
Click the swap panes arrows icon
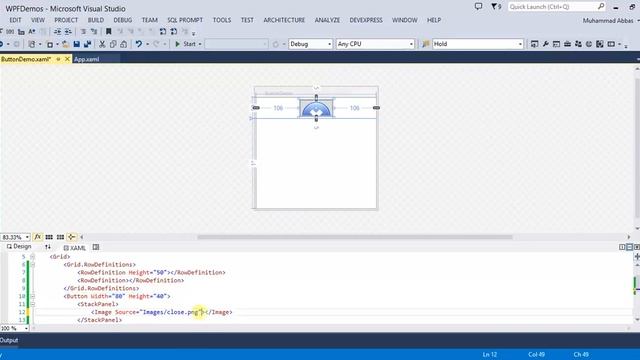(x=48, y=247)
